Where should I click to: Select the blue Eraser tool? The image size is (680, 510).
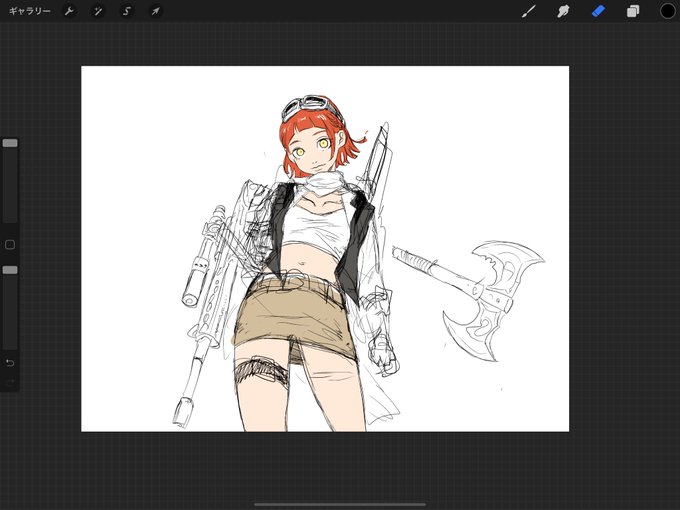(598, 11)
